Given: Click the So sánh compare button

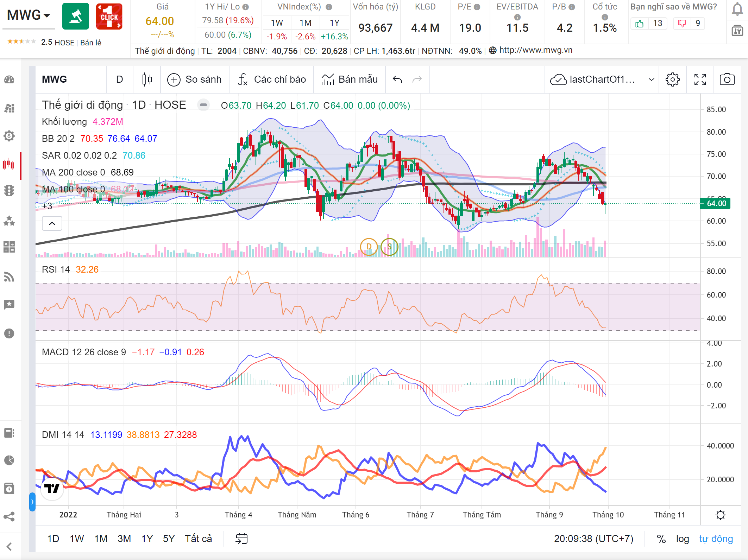Looking at the screenshot, I should [x=194, y=79].
